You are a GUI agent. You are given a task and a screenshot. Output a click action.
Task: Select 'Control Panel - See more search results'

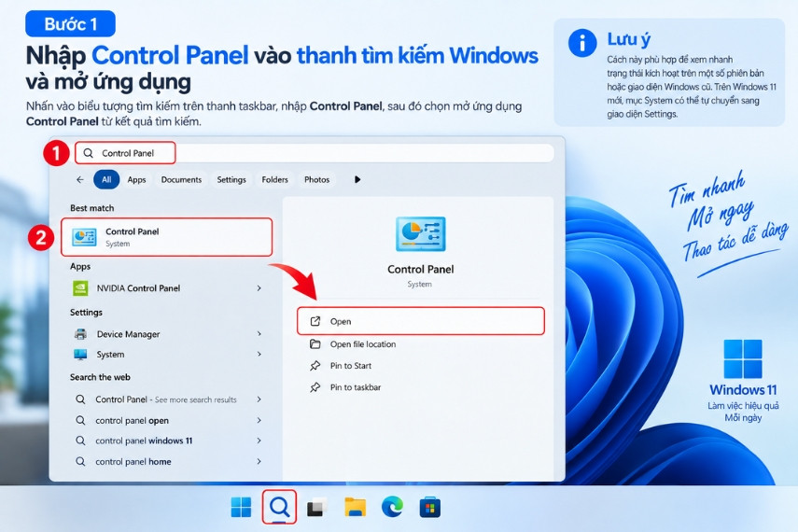click(166, 399)
